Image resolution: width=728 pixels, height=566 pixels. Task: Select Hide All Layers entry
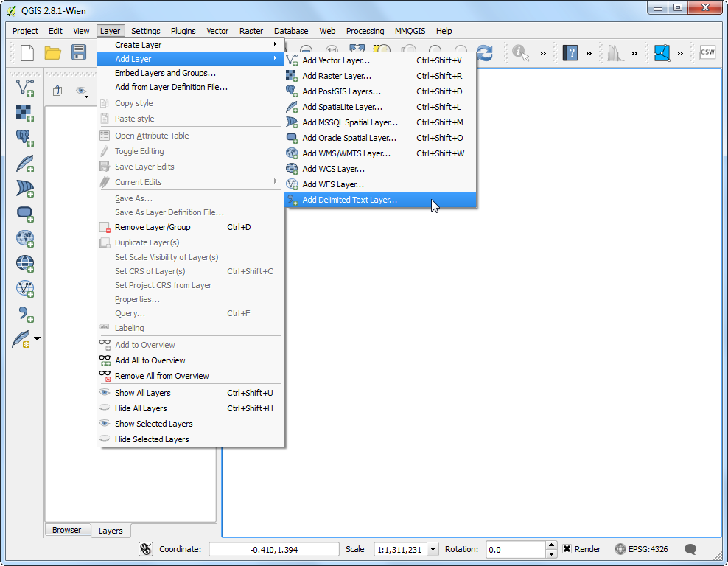click(x=190, y=408)
